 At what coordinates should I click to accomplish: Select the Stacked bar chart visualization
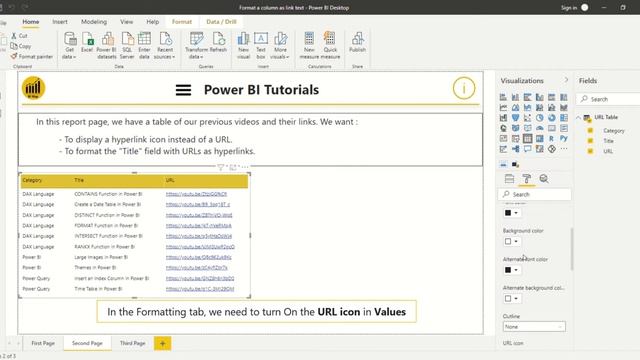pyautogui.click(x=503, y=97)
